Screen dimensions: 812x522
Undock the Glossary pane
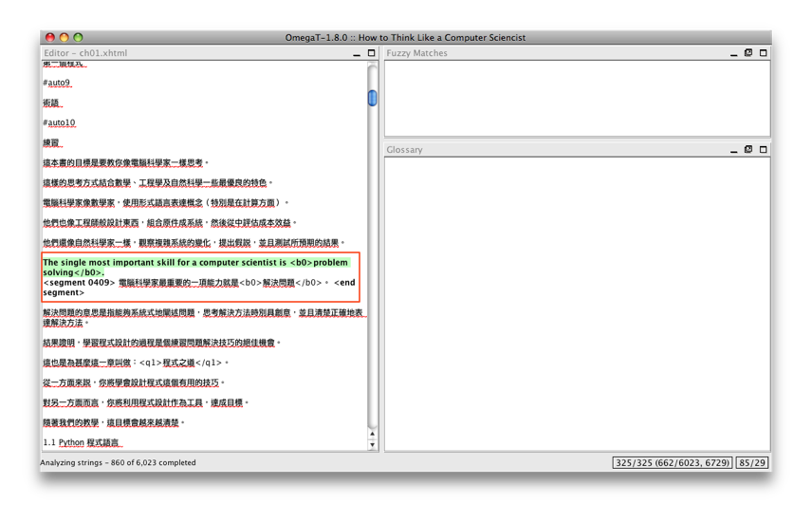tap(748, 150)
